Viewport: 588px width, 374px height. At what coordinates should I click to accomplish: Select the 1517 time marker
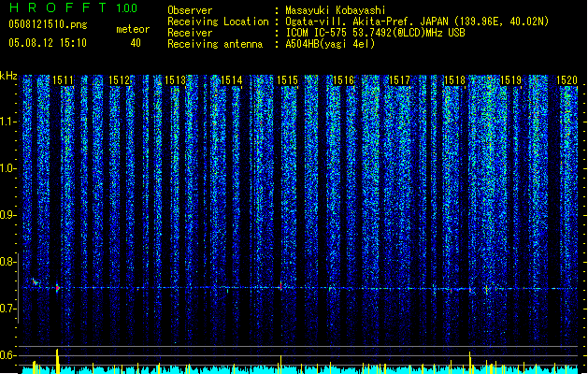(399, 80)
